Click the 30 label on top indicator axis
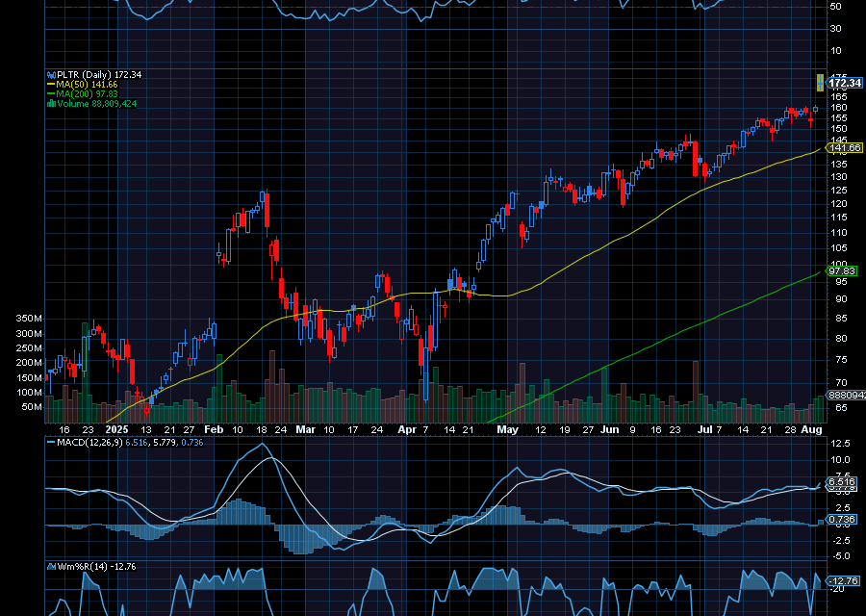The width and height of the screenshot is (866, 616). click(836, 29)
